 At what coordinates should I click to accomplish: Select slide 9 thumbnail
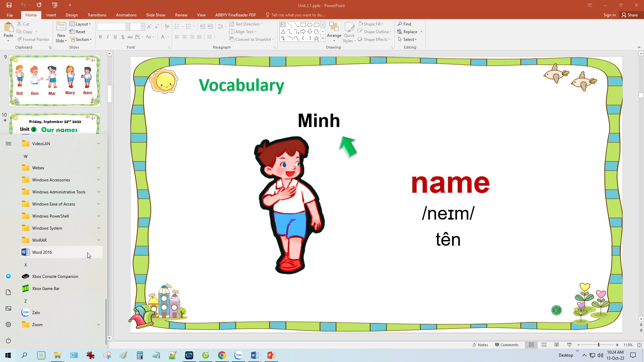click(x=54, y=81)
